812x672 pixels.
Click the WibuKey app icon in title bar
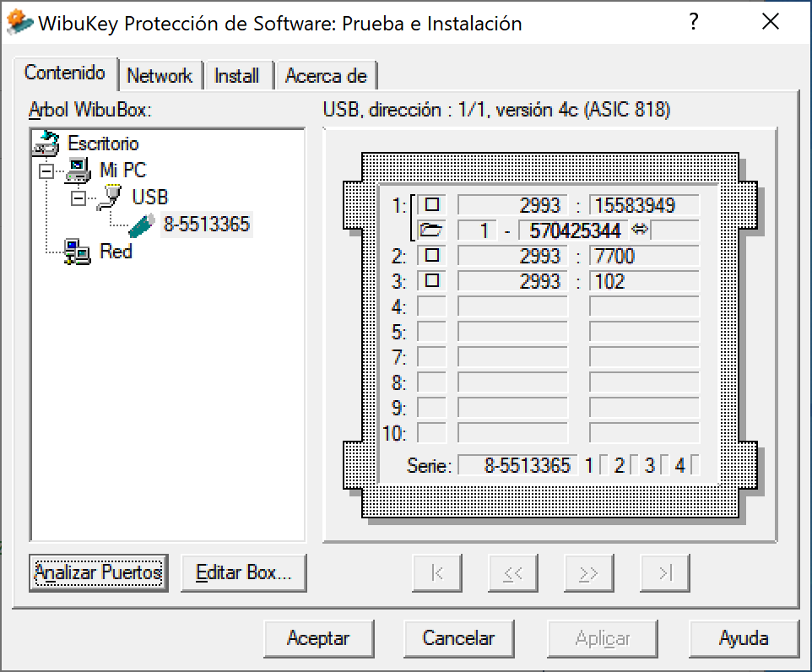coord(19,22)
